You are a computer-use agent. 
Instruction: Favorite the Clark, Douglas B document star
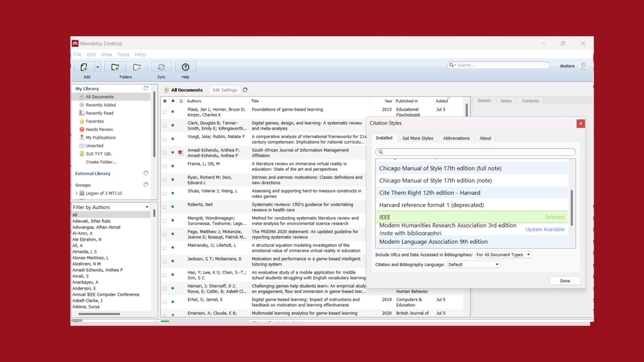(165, 125)
